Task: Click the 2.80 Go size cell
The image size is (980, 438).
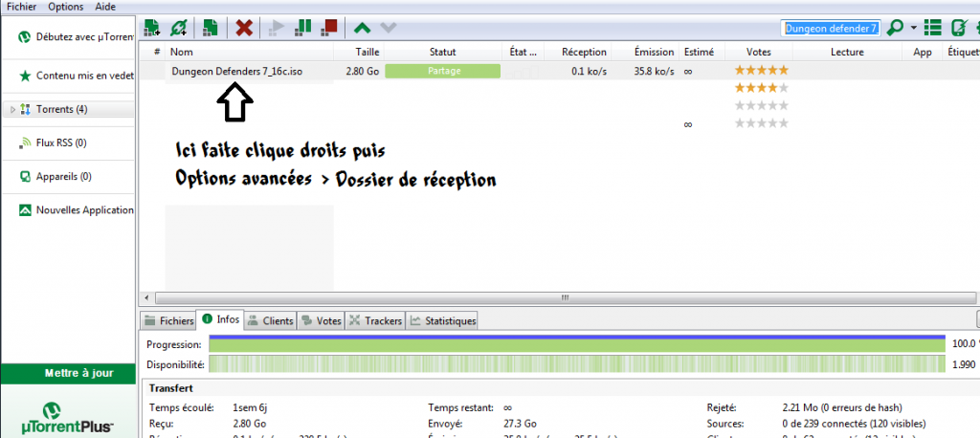Action: coord(363,72)
